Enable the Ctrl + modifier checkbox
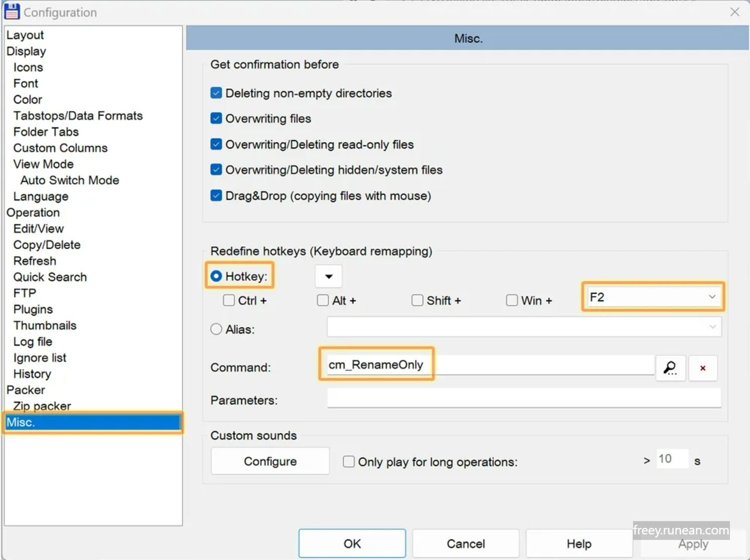This screenshot has width=750, height=560. coord(229,300)
